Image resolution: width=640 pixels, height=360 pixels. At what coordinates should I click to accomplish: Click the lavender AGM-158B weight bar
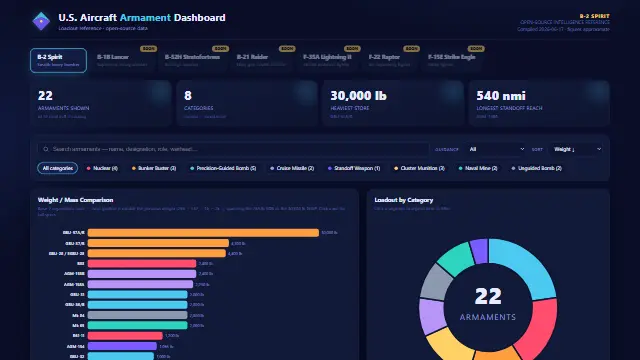(142, 274)
